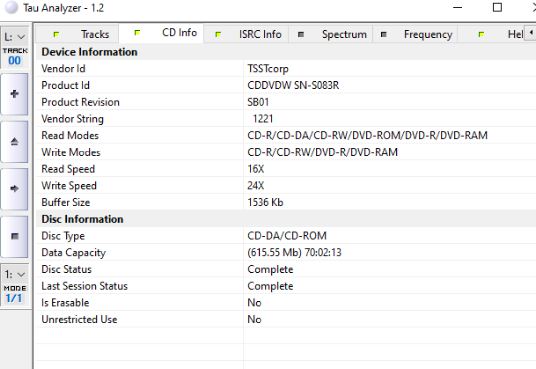Viewport: 536px width, 369px height.
Task: Click the tab strip scroll arrow
Action: (531, 33)
